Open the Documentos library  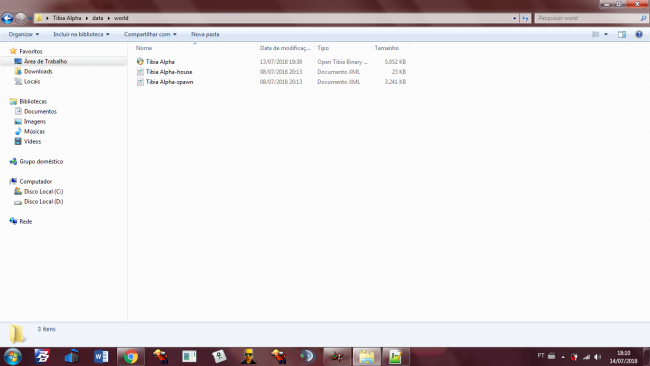click(x=40, y=111)
